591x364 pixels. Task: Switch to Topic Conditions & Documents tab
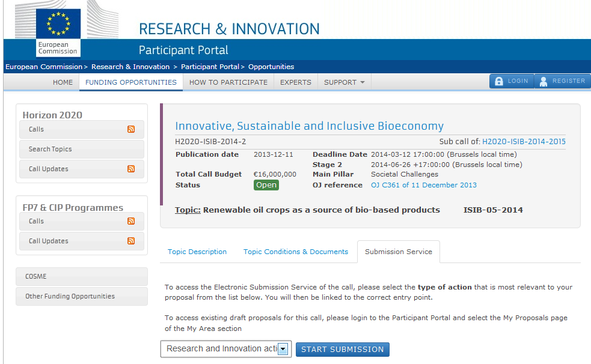tap(296, 252)
